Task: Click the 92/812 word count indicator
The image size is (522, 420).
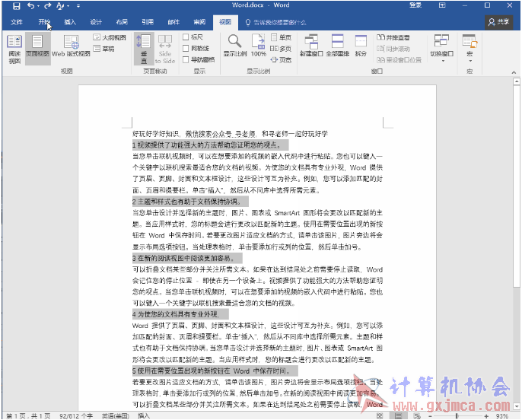Action: (76, 416)
